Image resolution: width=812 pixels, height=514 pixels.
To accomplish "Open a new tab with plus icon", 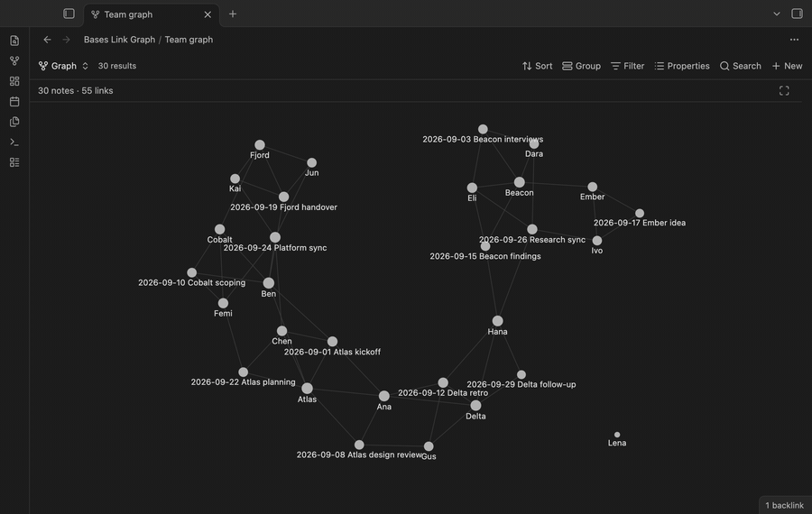I will click(233, 14).
